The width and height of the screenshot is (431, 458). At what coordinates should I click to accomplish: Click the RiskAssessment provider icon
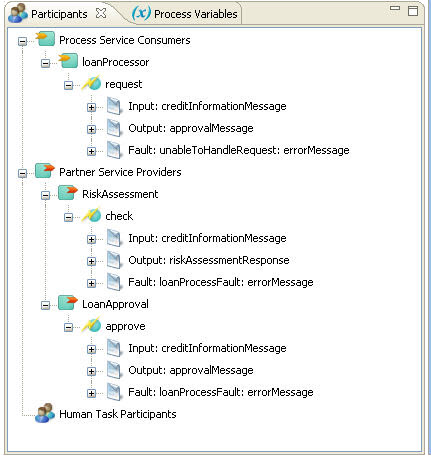[68, 193]
